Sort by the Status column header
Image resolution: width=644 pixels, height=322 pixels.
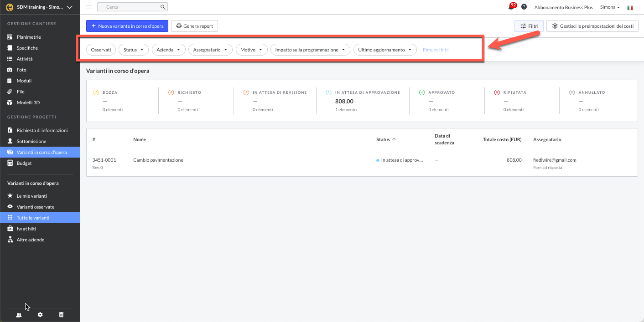(383, 139)
